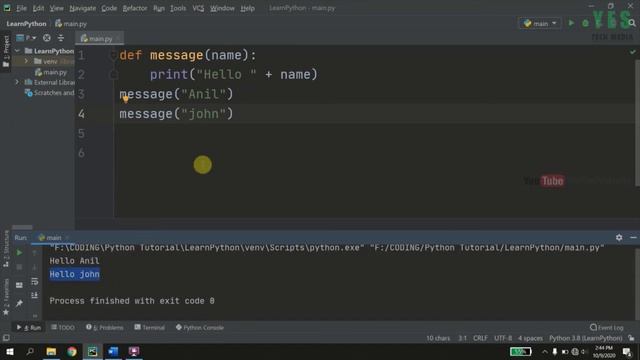
Task: Collapse the LearnPython project folder
Action: click(x=17, y=51)
